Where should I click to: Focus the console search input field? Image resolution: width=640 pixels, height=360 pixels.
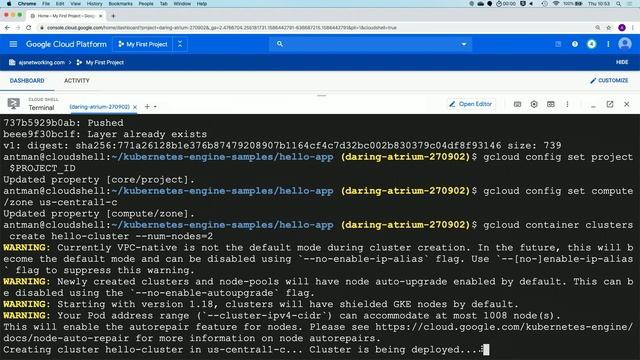click(x=370, y=44)
